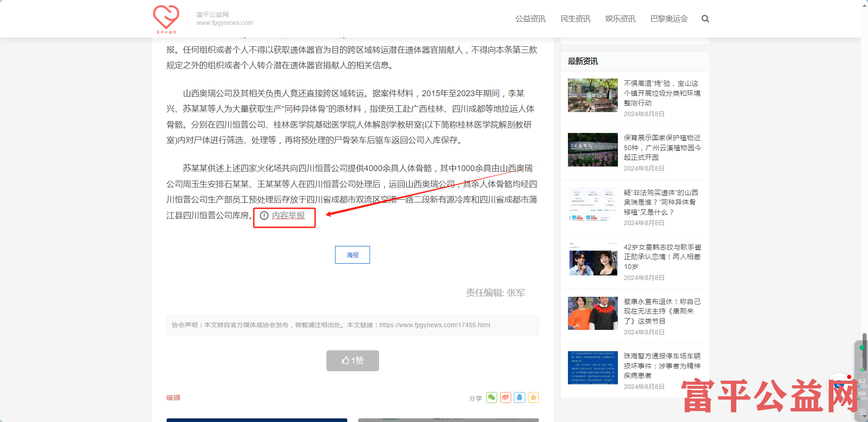Click the red 编辑 link
The image size is (868, 422).
click(173, 397)
